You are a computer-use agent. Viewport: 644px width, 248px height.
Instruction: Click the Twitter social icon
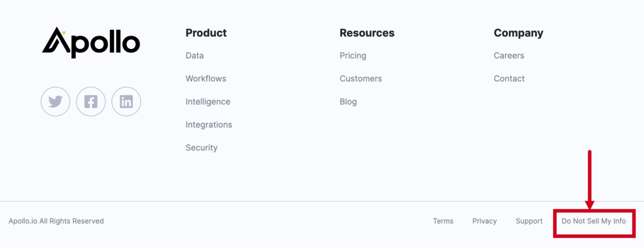click(55, 102)
